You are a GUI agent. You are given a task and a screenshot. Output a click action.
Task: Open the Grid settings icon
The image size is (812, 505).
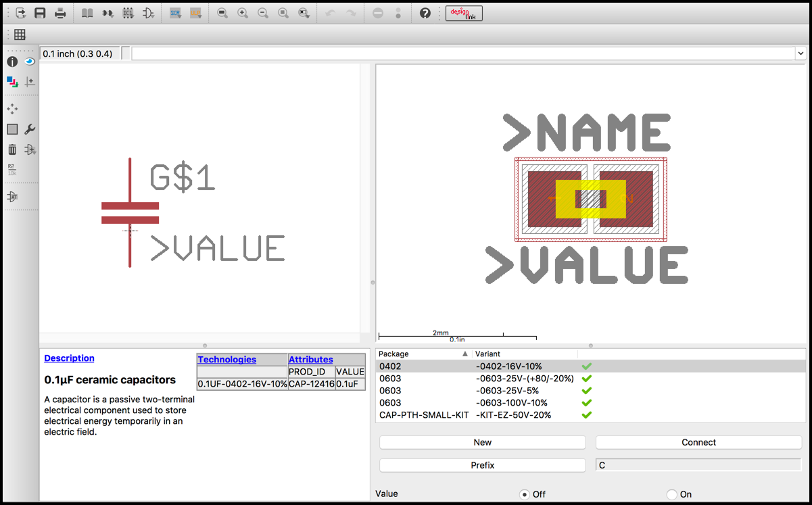pyautogui.click(x=20, y=34)
